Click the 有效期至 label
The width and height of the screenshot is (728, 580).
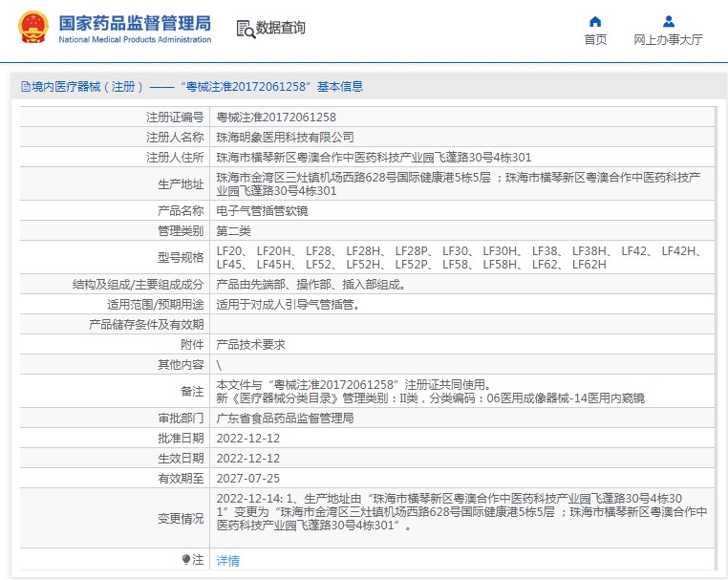[x=181, y=479]
